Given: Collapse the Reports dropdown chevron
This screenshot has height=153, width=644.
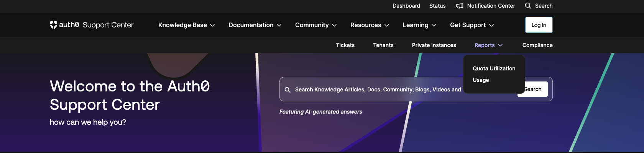Looking at the screenshot, I should tap(500, 45).
